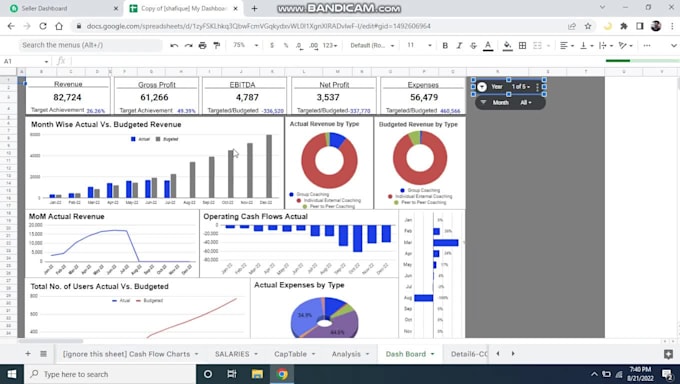The height and width of the screenshot is (384, 680).
Task: Open a new browser tab
Action: coord(255,8)
